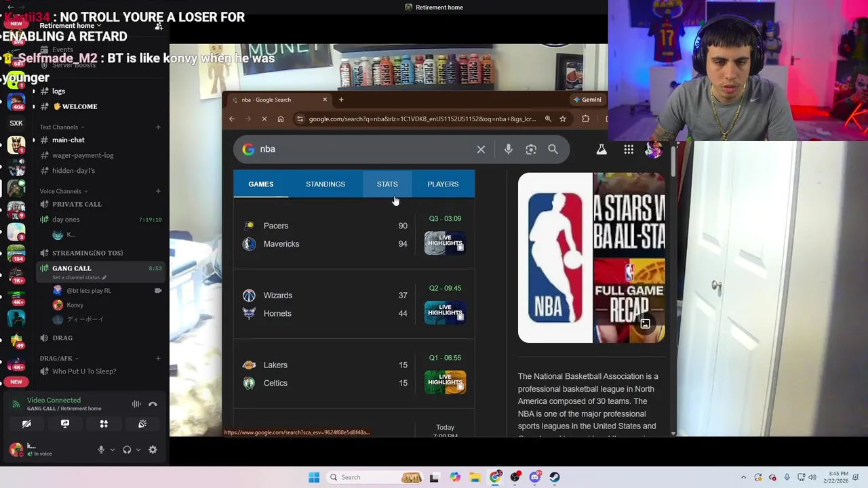Open Google apps grid

(629, 149)
